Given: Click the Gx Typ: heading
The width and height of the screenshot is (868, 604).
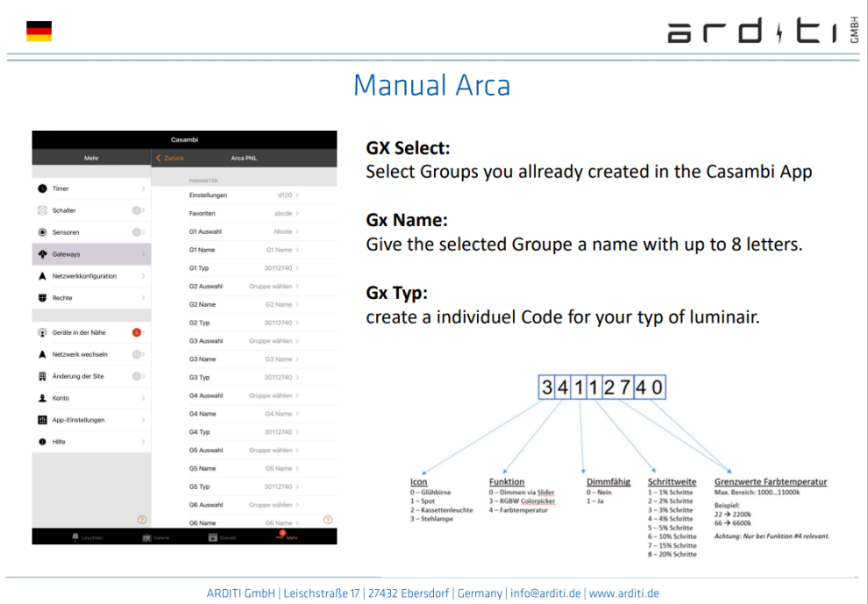Looking at the screenshot, I should tap(397, 293).
